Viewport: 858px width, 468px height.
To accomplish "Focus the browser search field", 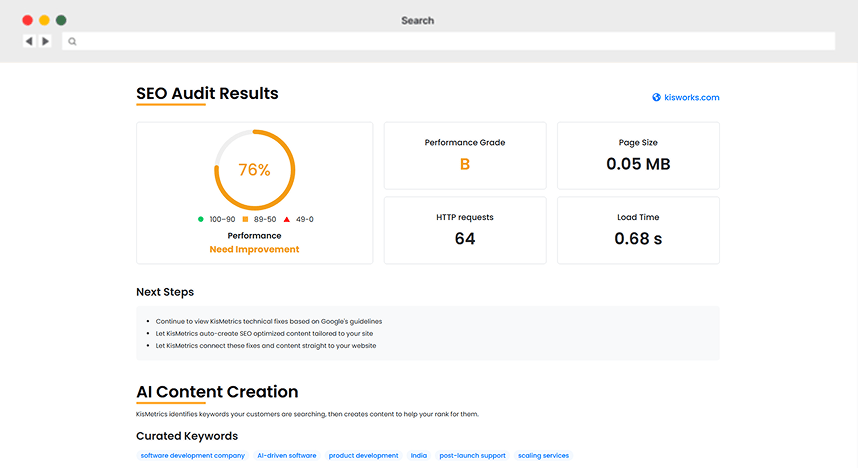I will pos(449,41).
